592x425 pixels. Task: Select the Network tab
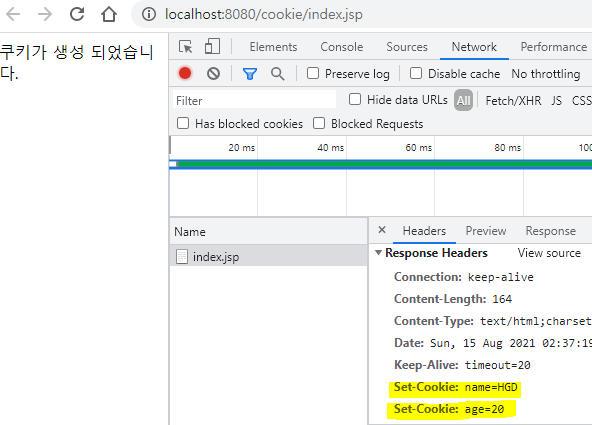(474, 47)
